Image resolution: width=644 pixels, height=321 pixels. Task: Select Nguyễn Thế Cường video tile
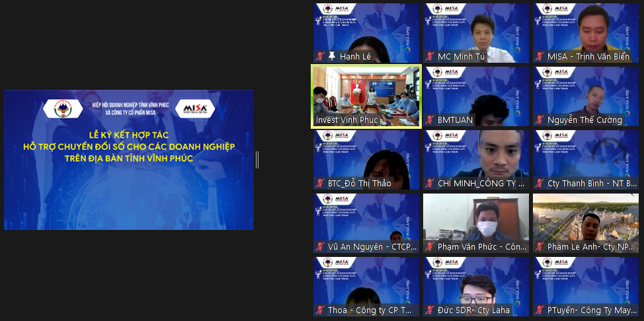click(x=586, y=96)
